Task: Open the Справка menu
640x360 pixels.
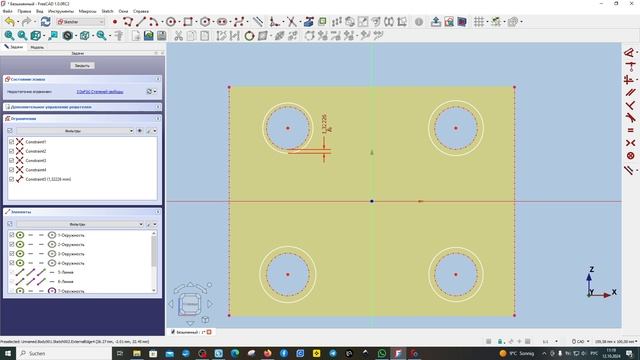Action: [x=141, y=11]
